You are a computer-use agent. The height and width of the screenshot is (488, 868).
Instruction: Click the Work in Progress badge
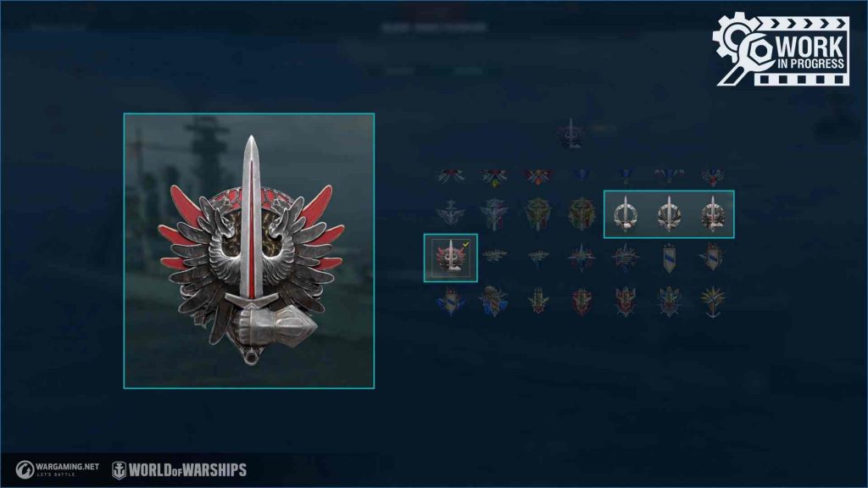click(x=781, y=50)
